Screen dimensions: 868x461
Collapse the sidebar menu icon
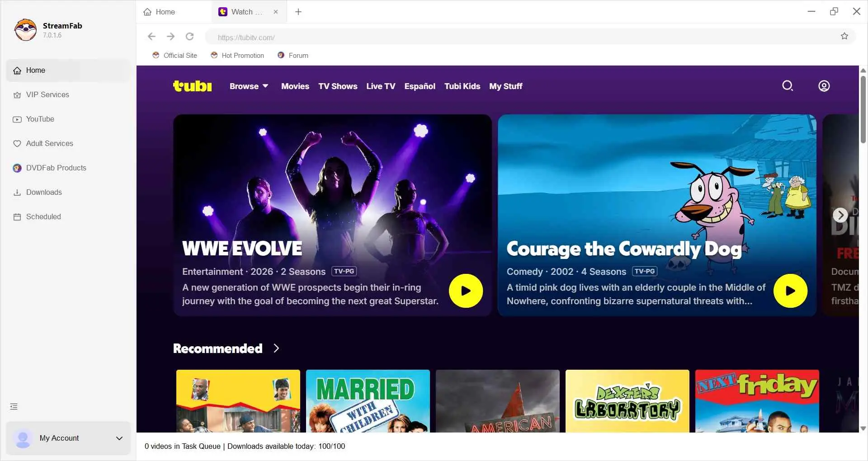tap(14, 407)
